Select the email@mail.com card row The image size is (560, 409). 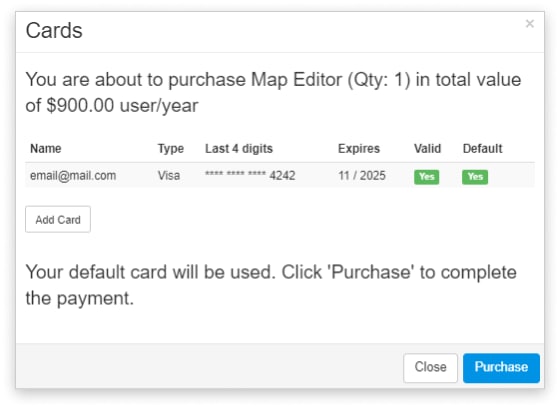point(280,175)
